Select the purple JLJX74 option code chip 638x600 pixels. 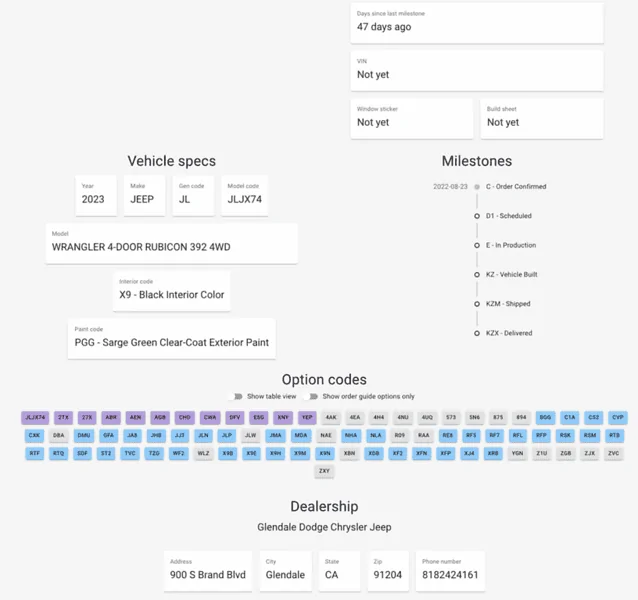35,418
